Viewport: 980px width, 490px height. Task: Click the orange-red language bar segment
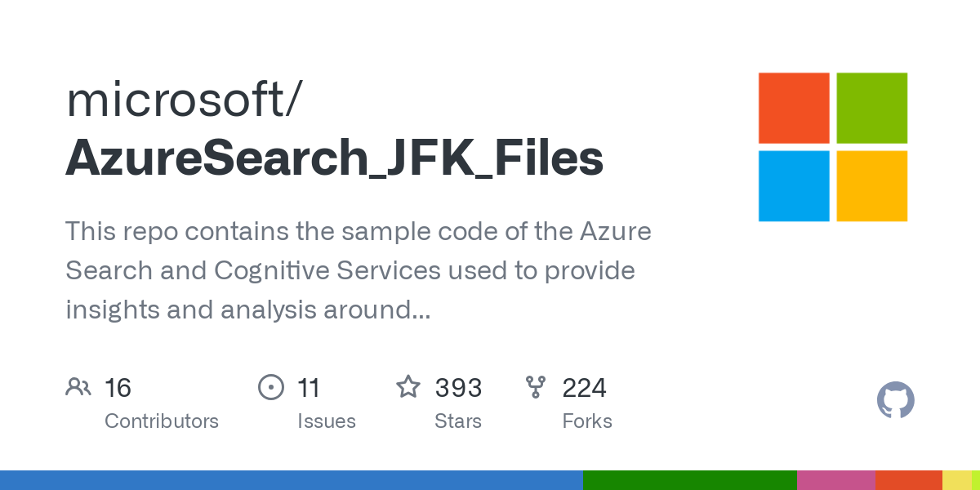[x=908, y=480]
